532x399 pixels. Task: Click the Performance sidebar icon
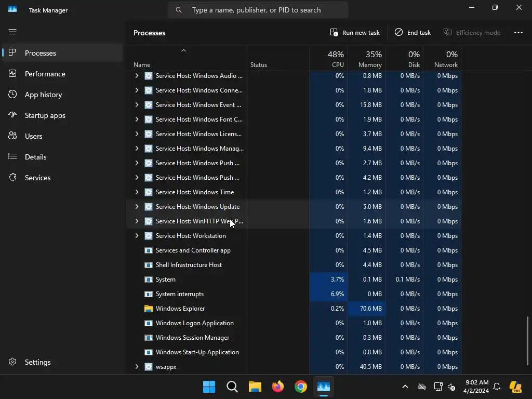coord(12,73)
